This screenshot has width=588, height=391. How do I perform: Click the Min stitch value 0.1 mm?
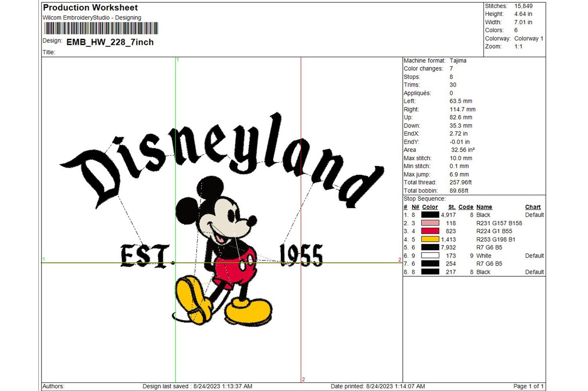[459, 166]
